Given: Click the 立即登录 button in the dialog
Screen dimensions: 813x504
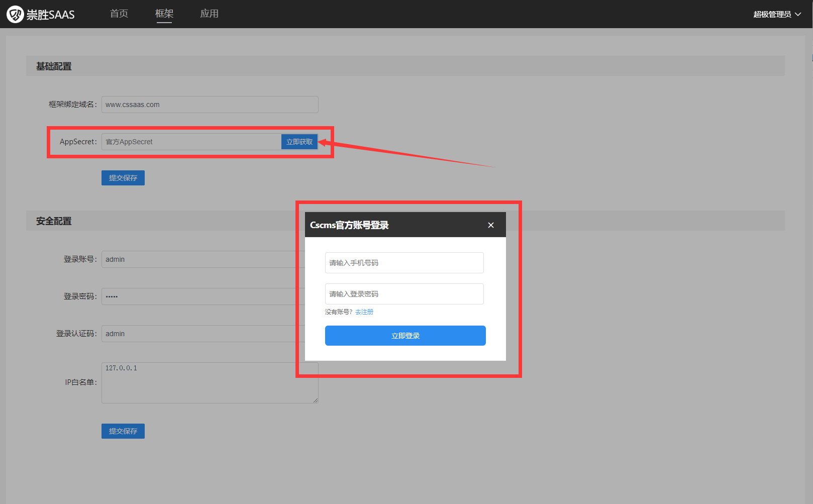Looking at the screenshot, I should tap(405, 336).
